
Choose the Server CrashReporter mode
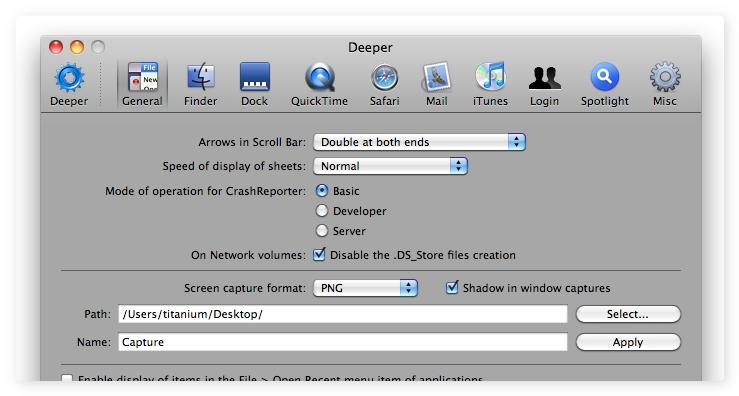coord(322,231)
